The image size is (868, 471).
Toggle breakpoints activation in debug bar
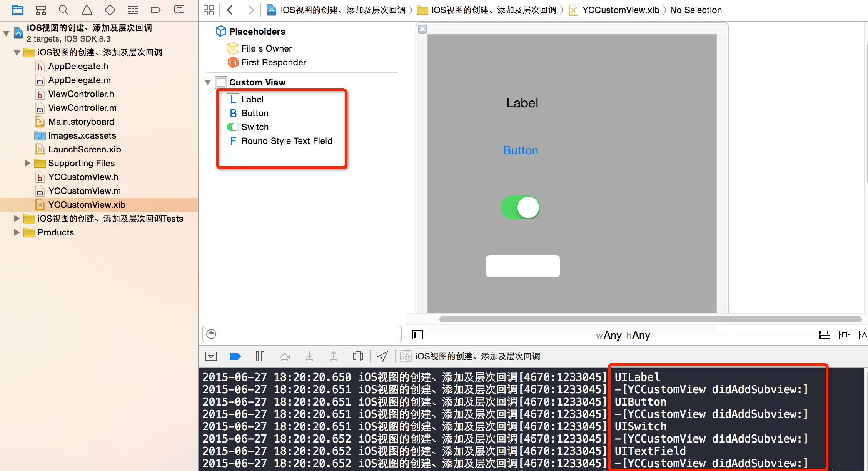pos(235,356)
